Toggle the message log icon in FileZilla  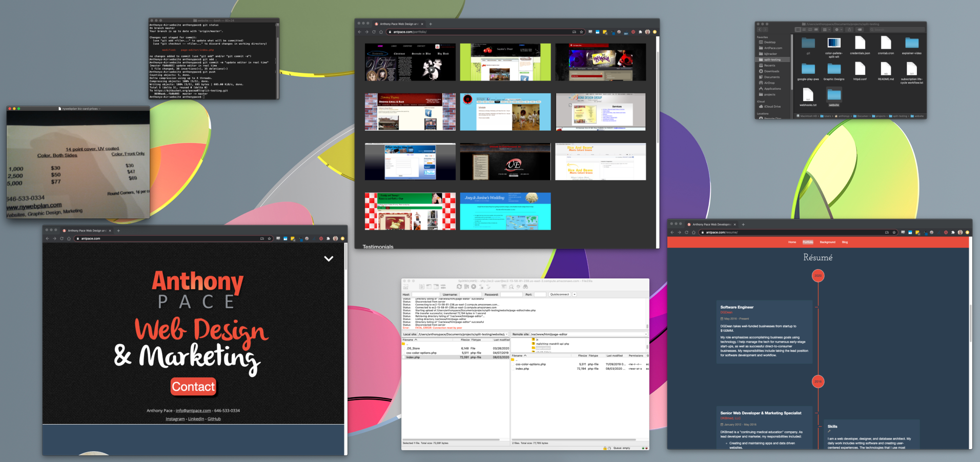(422, 287)
